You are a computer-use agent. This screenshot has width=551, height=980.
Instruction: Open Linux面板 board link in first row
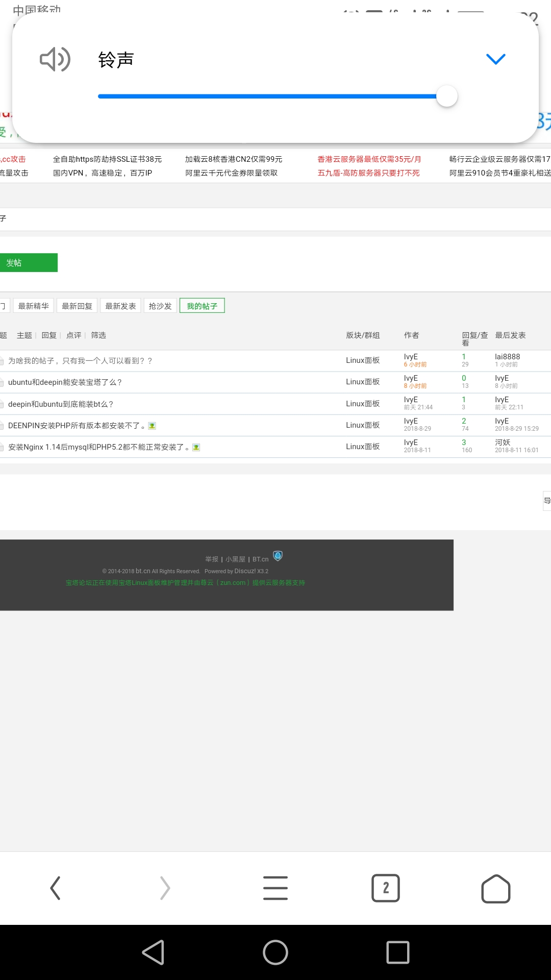click(x=363, y=360)
